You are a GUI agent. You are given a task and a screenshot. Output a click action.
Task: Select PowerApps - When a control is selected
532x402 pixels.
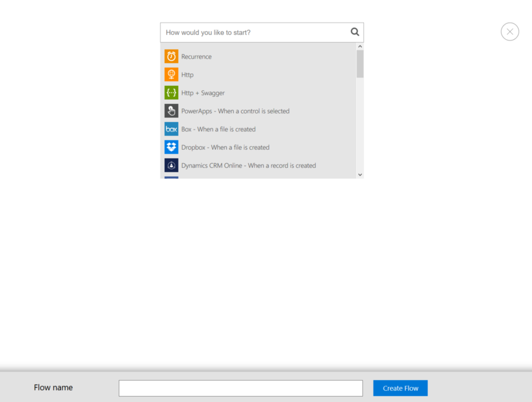[235, 111]
